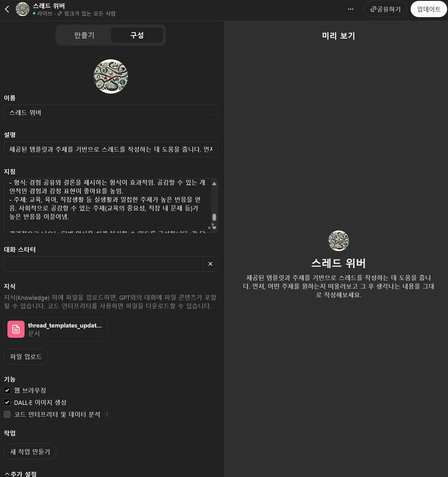Disable the 웹 브라우징 checkbox

point(7,390)
